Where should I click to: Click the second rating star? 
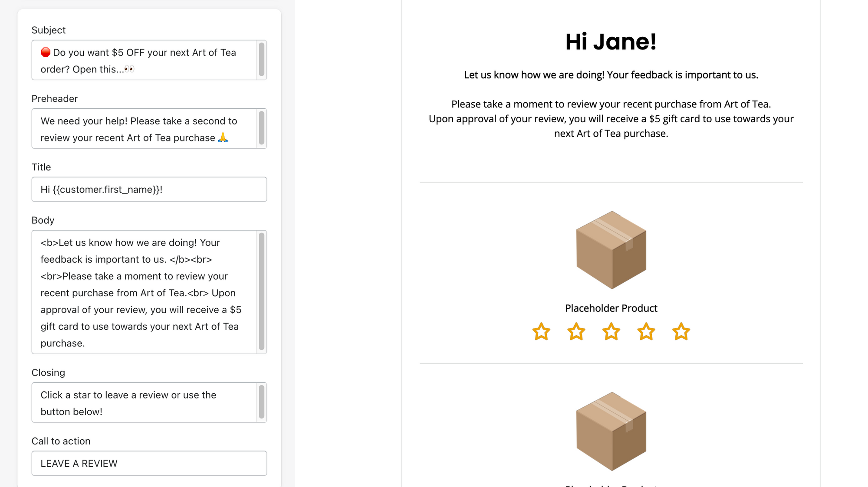(x=576, y=332)
